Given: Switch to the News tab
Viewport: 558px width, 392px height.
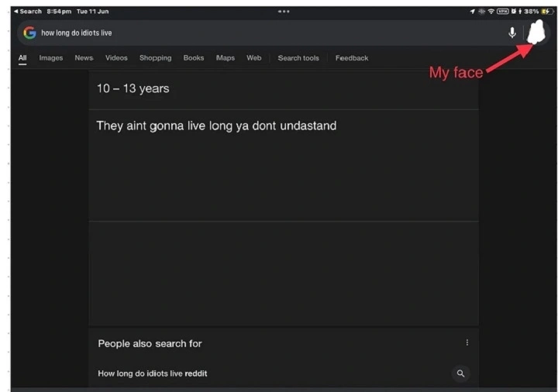Looking at the screenshot, I should pos(84,58).
